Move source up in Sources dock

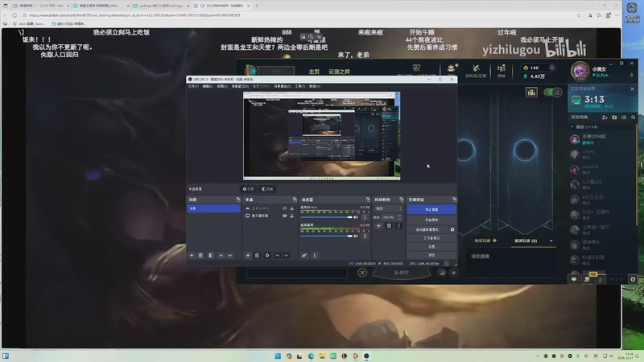click(x=277, y=255)
